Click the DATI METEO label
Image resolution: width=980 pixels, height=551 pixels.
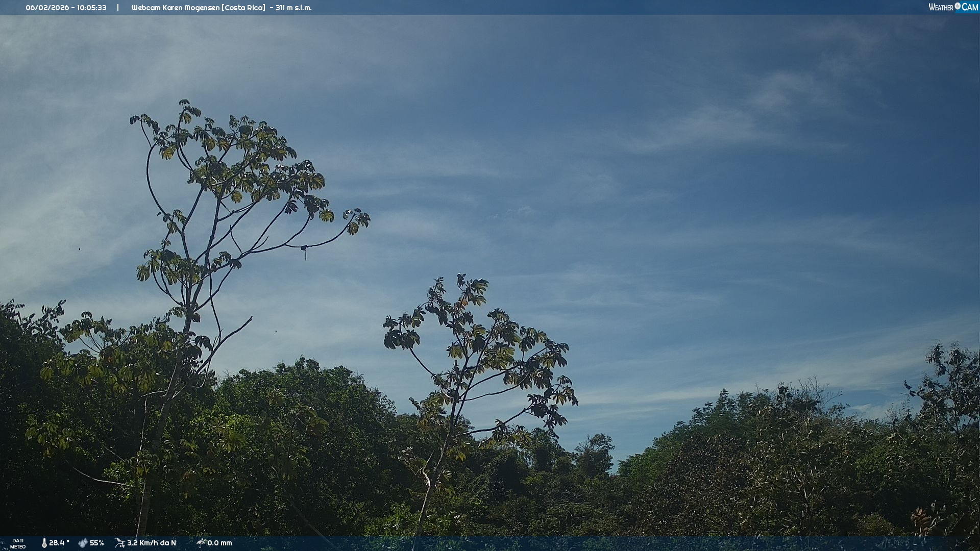(x=18, y=543)
